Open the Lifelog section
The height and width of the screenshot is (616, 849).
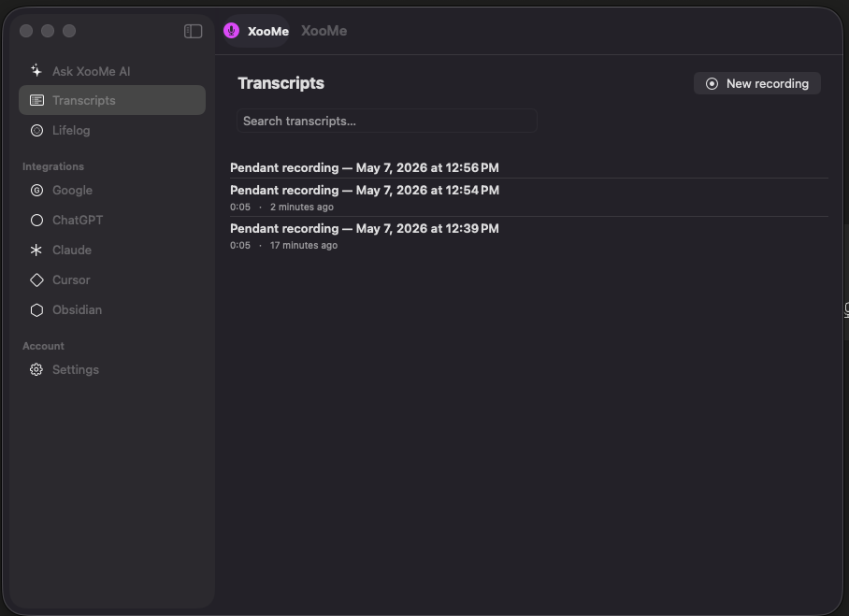tap(112, 131)
